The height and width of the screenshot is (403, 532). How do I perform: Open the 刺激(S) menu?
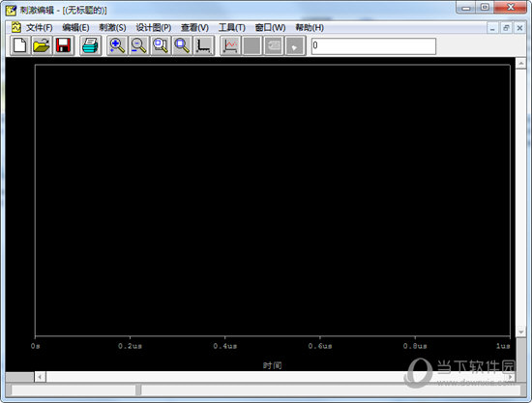coord(112,27)
